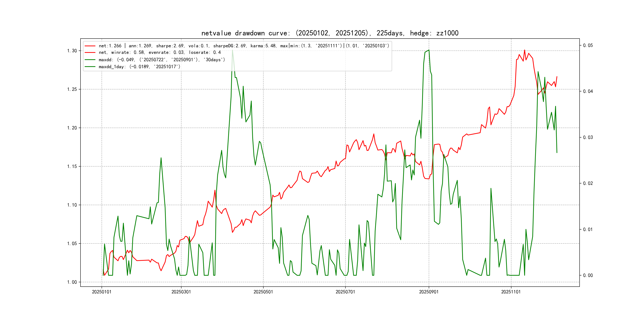The height and width of the screenshot is (322, 644).
Task: Click the red line swatch beside net:1.266 legend
Action: click(x=90, y=46)
